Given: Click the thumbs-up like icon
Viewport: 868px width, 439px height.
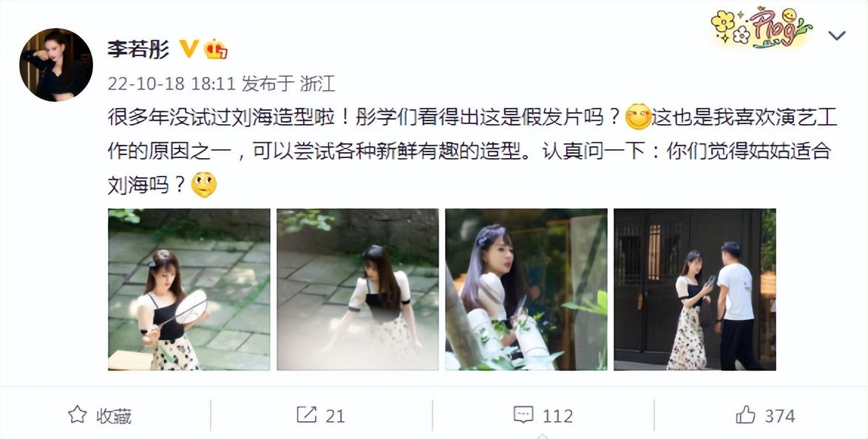Looking at the screenshot, I should 746,415.
